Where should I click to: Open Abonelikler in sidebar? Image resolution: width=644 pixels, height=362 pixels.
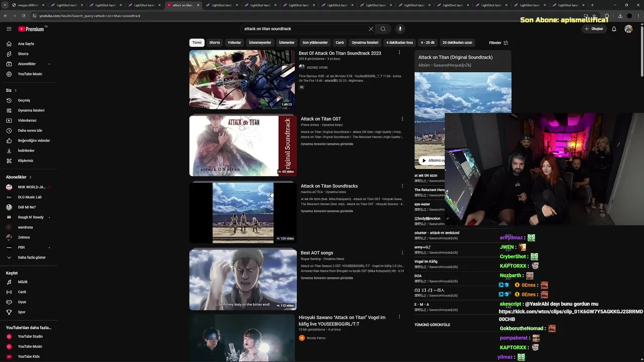tap(27, 64)
